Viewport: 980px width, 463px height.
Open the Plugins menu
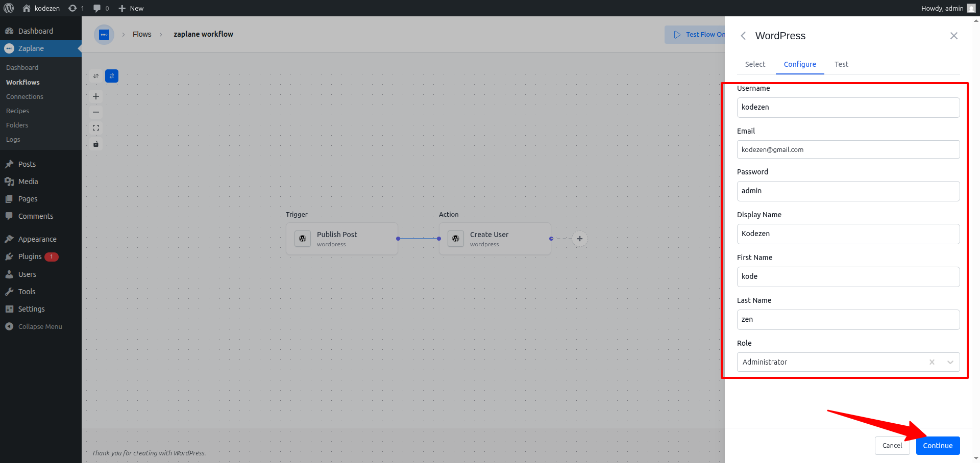click(x=41, y=256)
